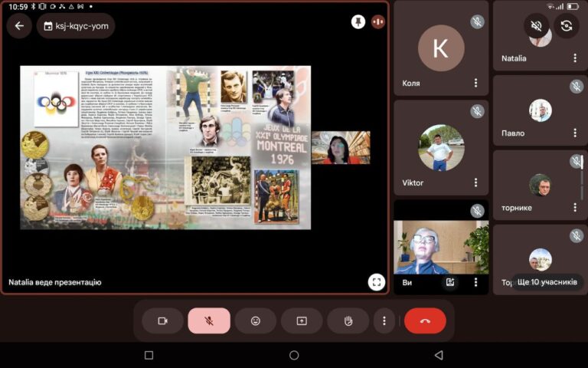Tap the Viktor participant name
The height and width of the screenshot is (368, 588).
[x=413, y=183]
